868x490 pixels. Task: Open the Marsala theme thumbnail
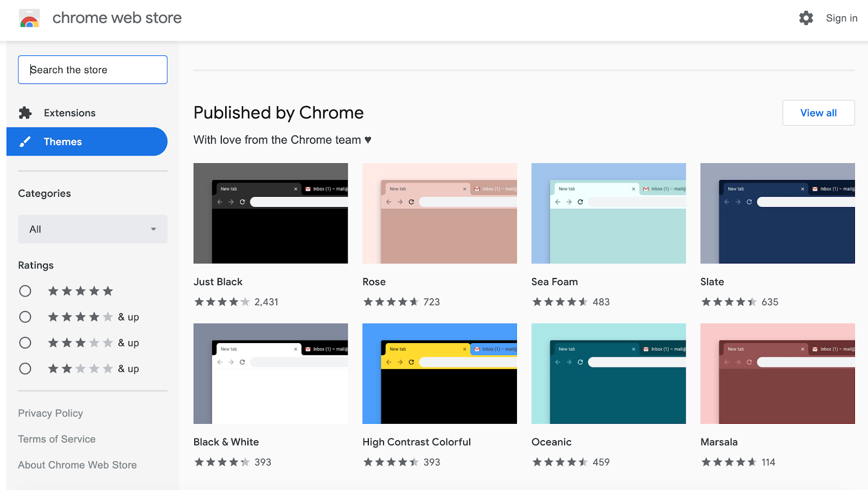coord(777,373)
